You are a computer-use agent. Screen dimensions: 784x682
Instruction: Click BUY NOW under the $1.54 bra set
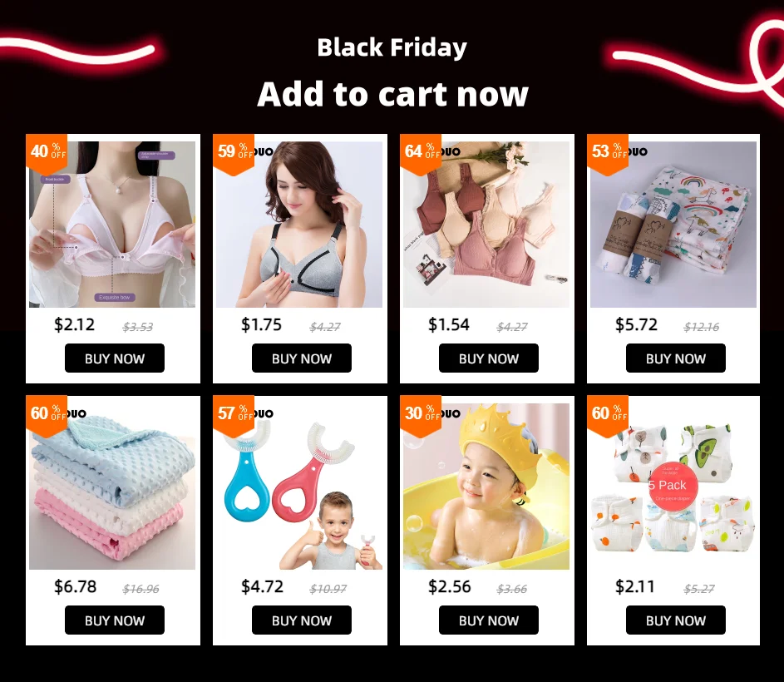pos(489,358)
